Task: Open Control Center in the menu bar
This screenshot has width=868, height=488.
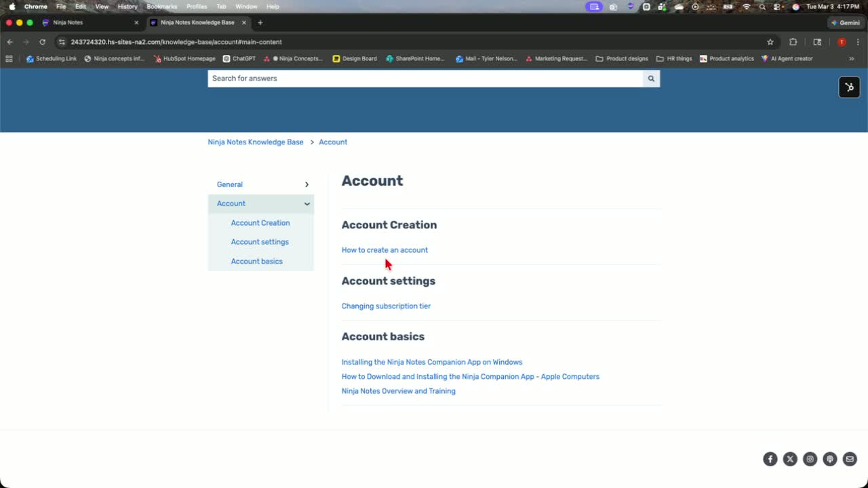Action: pos(778,7)
